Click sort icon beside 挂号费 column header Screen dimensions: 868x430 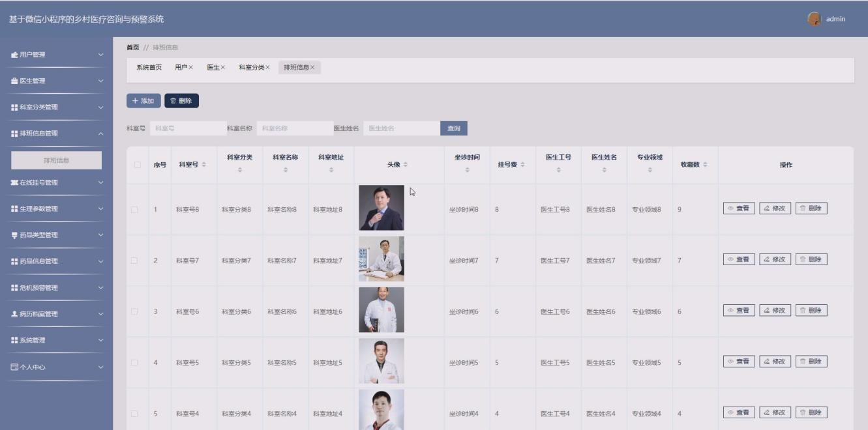[522, 165]
